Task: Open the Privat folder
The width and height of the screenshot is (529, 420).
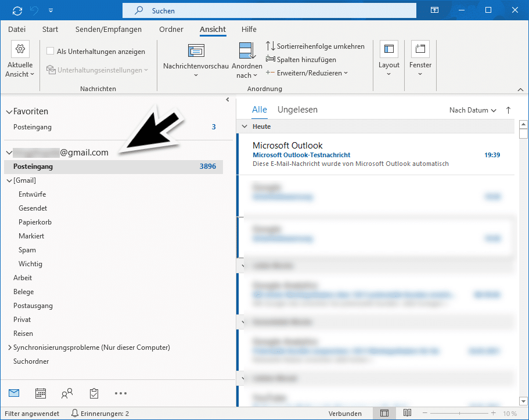Action: point(22,320)
